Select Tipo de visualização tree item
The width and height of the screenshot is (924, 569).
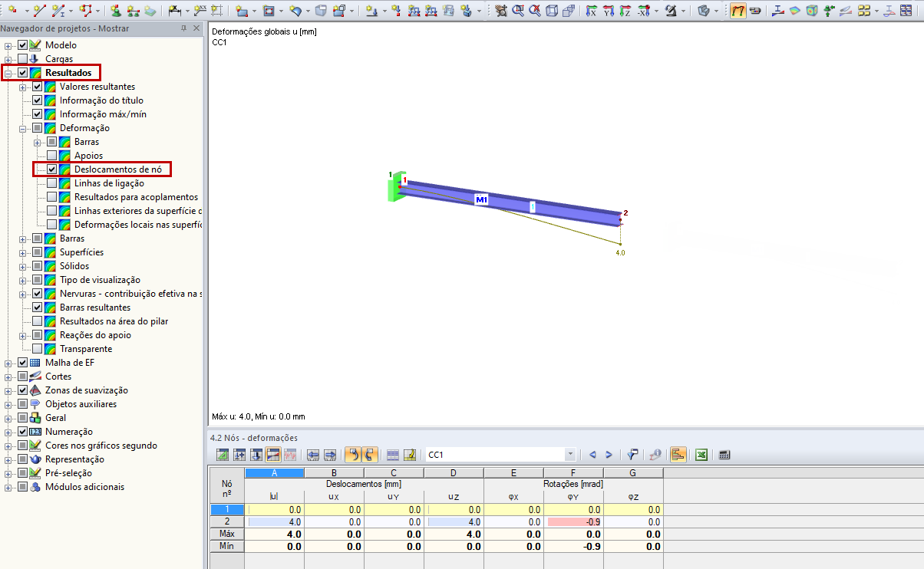[100, 280]
